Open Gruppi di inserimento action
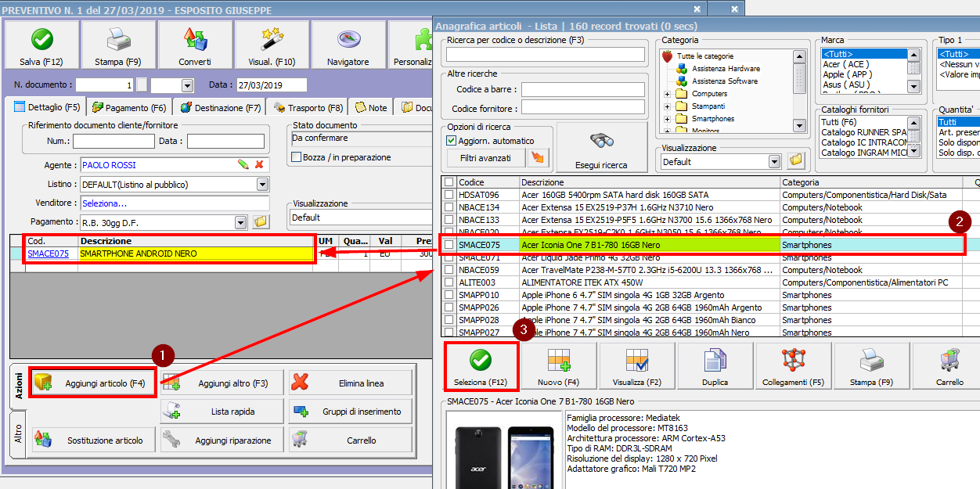Viewport: 980px width, 489px height. coord(351,412)
